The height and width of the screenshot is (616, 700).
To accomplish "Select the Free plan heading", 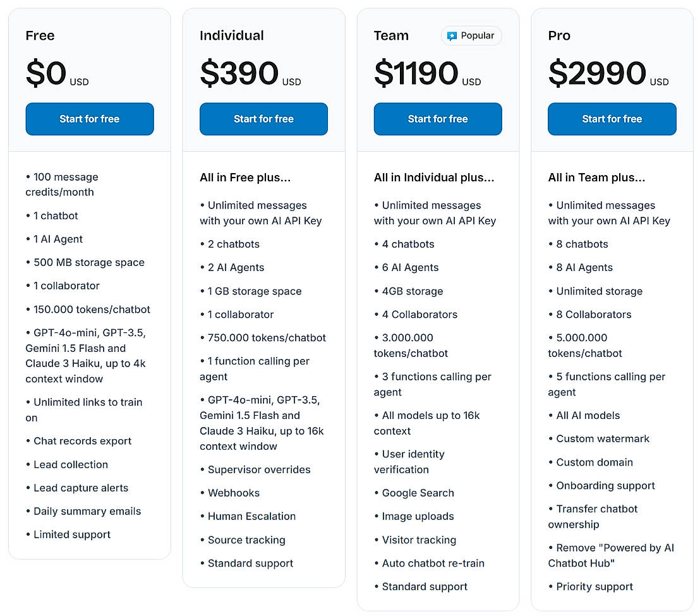I will click(40, 35).
